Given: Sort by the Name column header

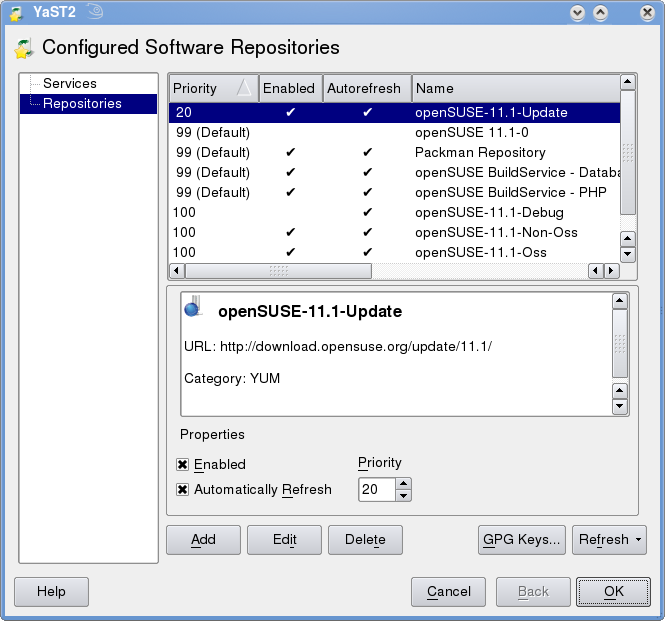Looking at the screenshot, I should [x=516, y=88].
